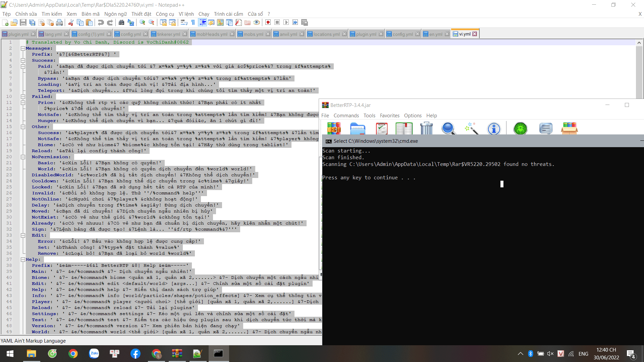This screenshot has width=644, height=362.
Task: Click WinRAR Virus Scan green bug icon
Action: tap(520, 128)
